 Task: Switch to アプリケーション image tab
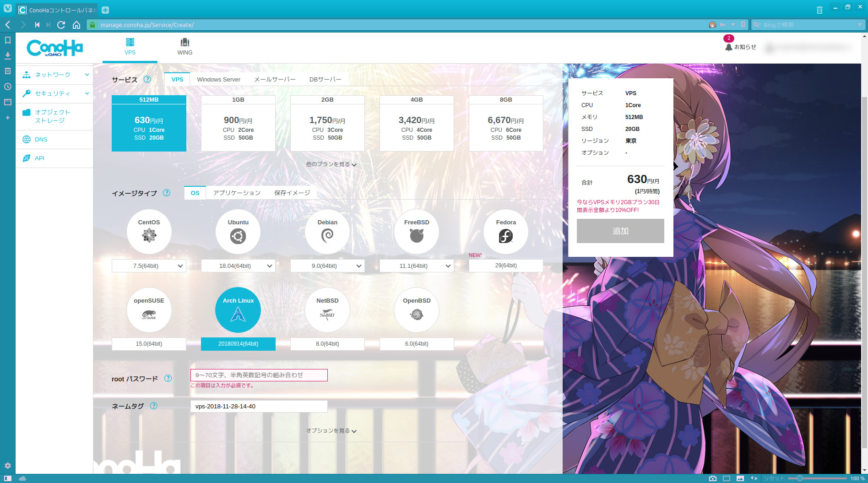coord(237,193)
